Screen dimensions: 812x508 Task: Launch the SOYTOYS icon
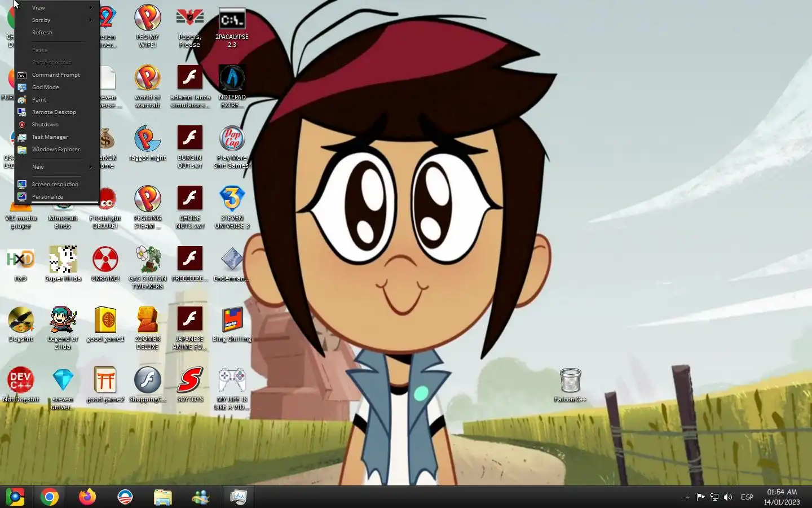click(x=189, y=384)
